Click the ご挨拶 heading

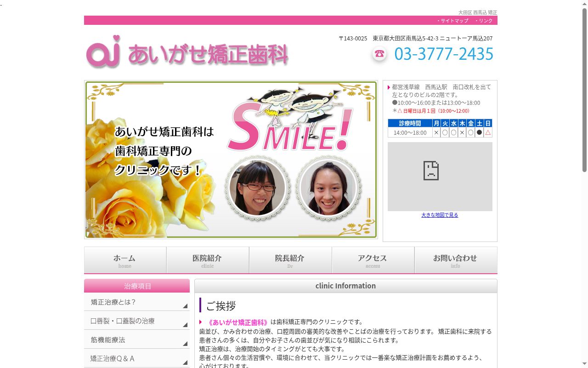pos(221,305)
